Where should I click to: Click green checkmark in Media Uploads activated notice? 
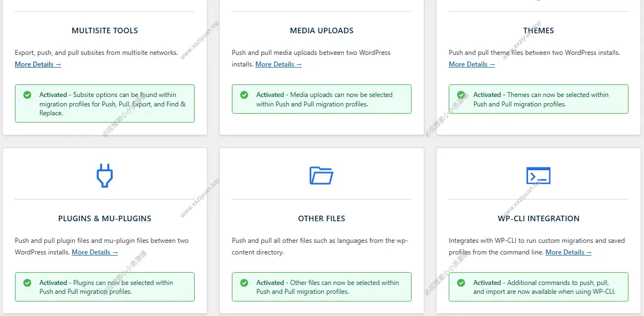(x=244, y=95)
